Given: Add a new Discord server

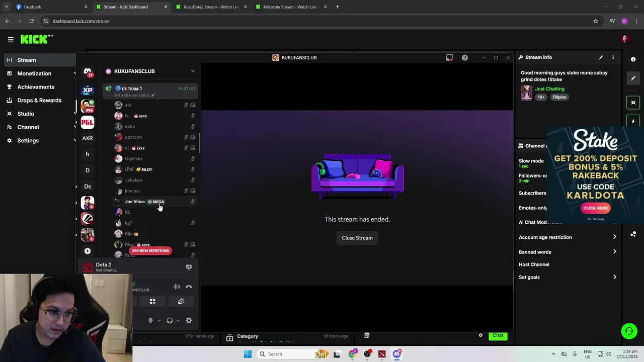Looking at the screenshot, I should [x=88, y=251].
